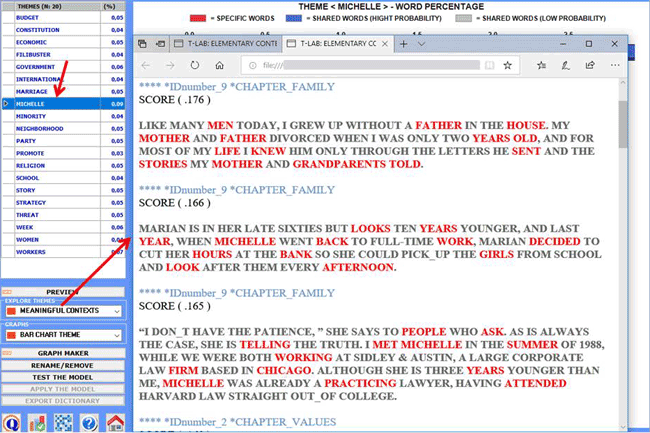The height and width of the screenshot is (433, 650).
Task: Click the reading view book icon
Action: (x=490, y=65)
